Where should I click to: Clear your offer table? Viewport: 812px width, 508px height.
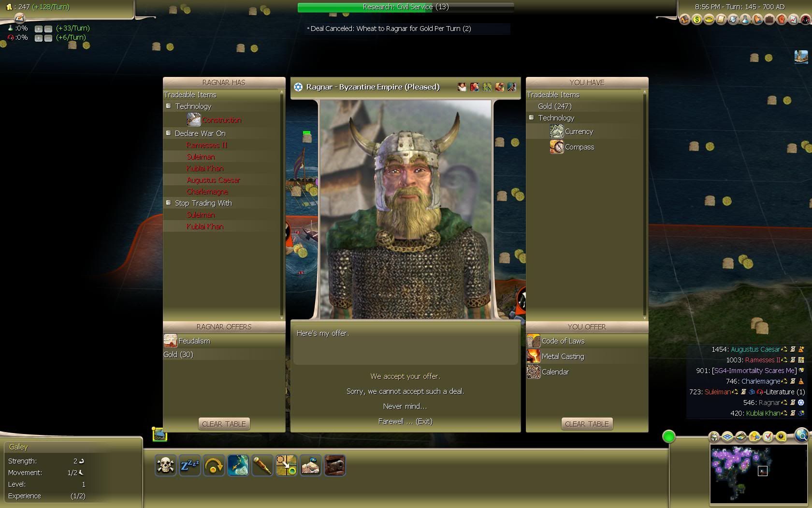pyautogui.click(x=587, y=424)
